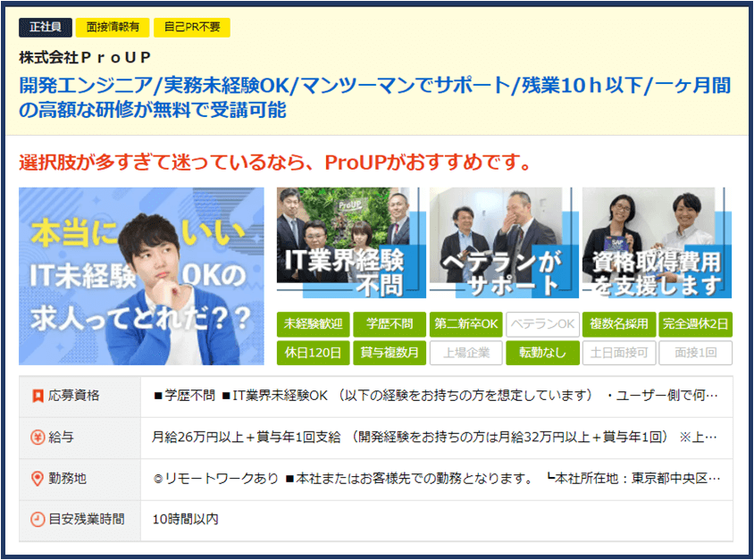The width and height of the screenshot is (754, 560).
Task: Open the 資格取得費用を支援します photo thumbnail
Action: click(657, 242)
